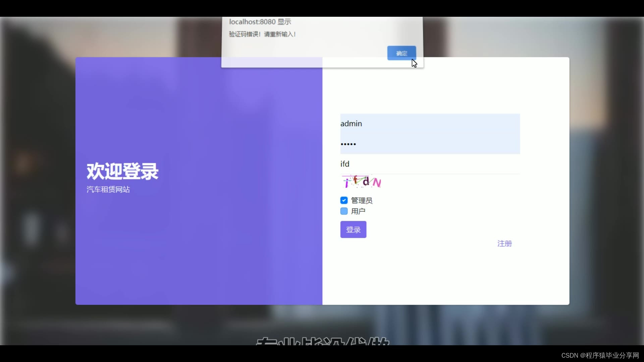Uncheck the 管理员 checkbox

coord(344,200)
